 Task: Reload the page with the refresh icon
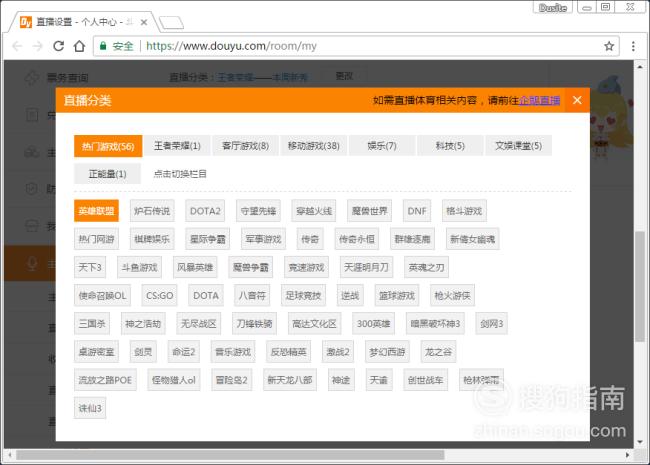pos(58,46)
